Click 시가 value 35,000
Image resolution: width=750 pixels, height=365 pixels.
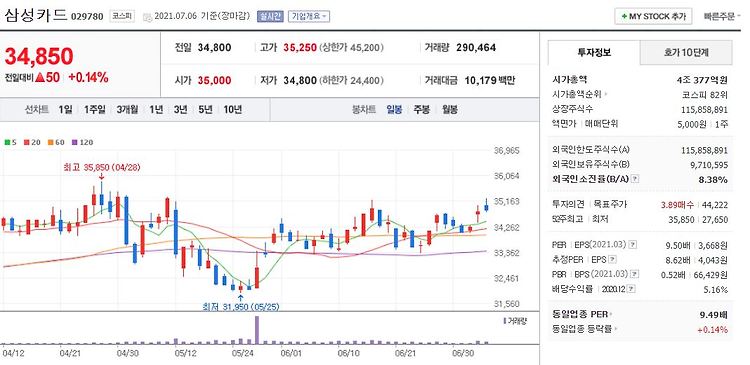pos(214,80)
